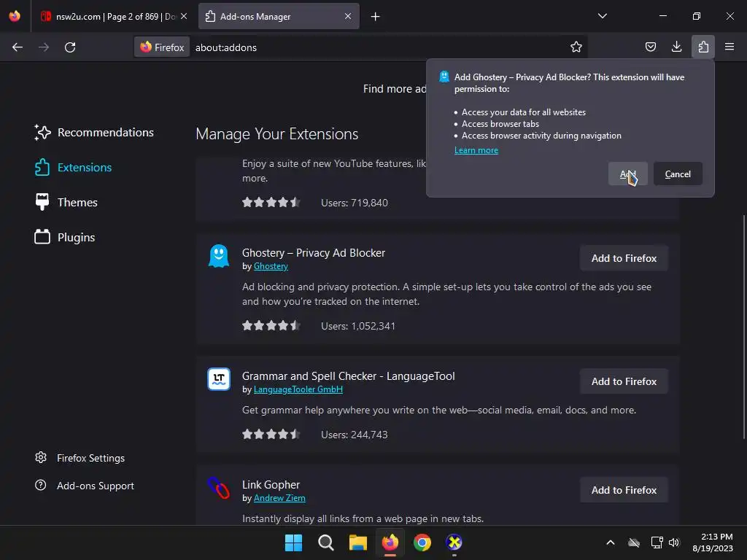Click the Firefox logo at far left of the tab strip
Image resolution: width=747 pixels, height=560 pixels.
click(15, 16)
